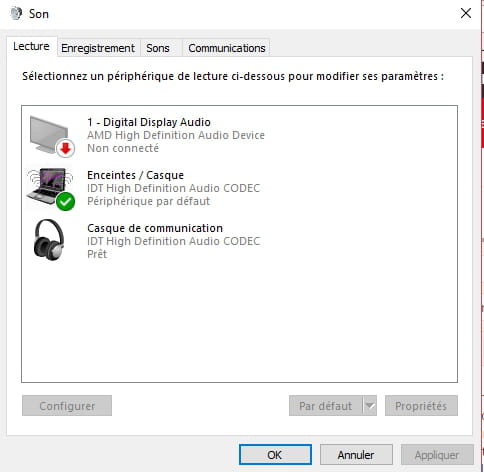Select the Casque de communication headphones icon
This screenshot has width=484, height=472.
tap(49, 240)
